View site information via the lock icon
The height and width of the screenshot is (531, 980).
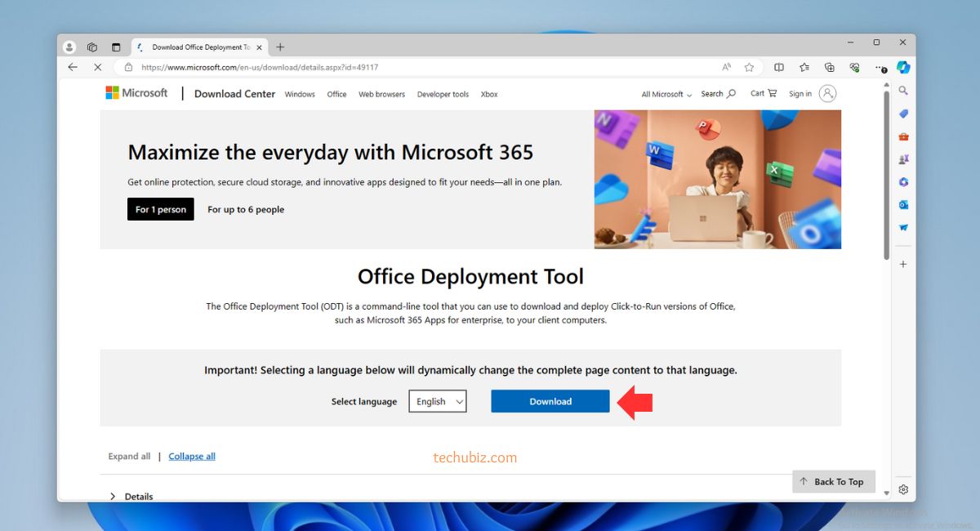pyautogui.click(x=128, y=67)
